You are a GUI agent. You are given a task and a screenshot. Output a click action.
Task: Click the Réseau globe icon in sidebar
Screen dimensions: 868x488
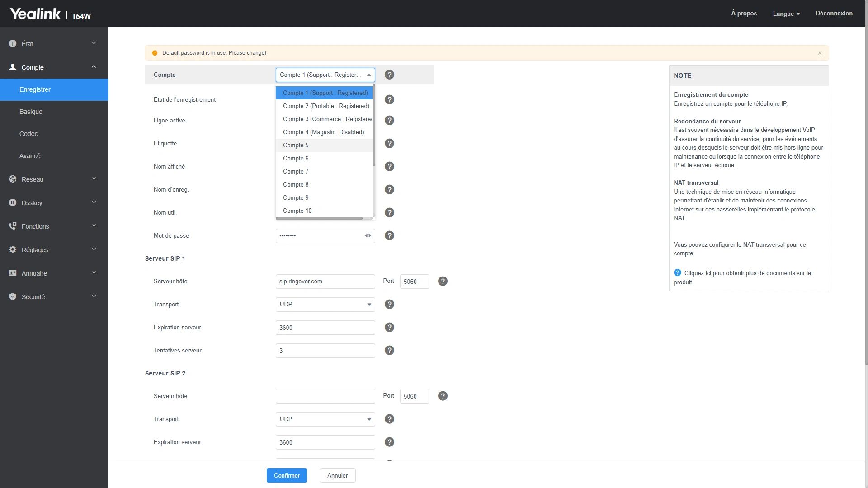point(13,179)
